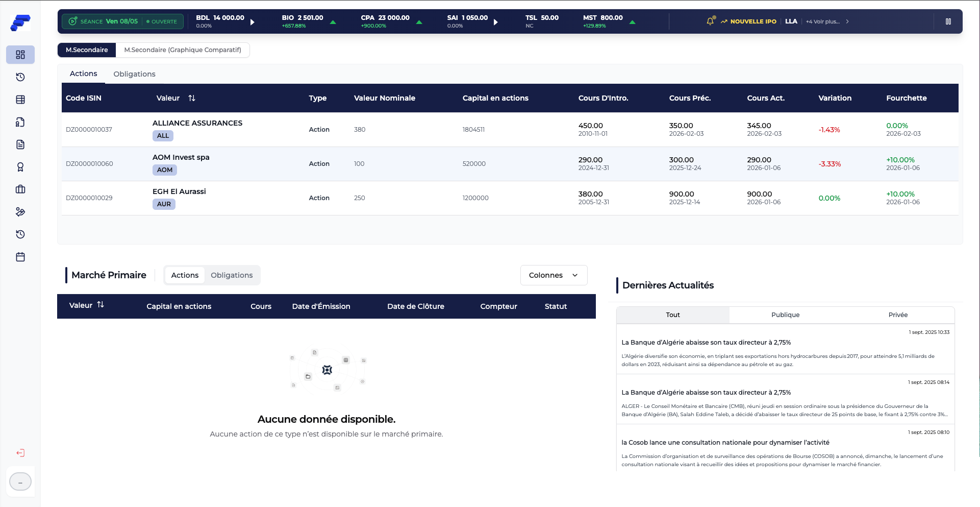Select the Actions tab in secondary market
This screenshot has width=980, height=507.
pyautogui.click(x=83, y=74)
